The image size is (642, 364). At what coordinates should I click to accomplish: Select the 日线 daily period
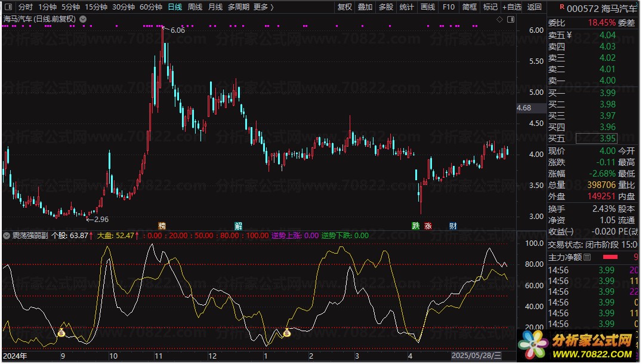pyautogui.click(x=175, y=7)
